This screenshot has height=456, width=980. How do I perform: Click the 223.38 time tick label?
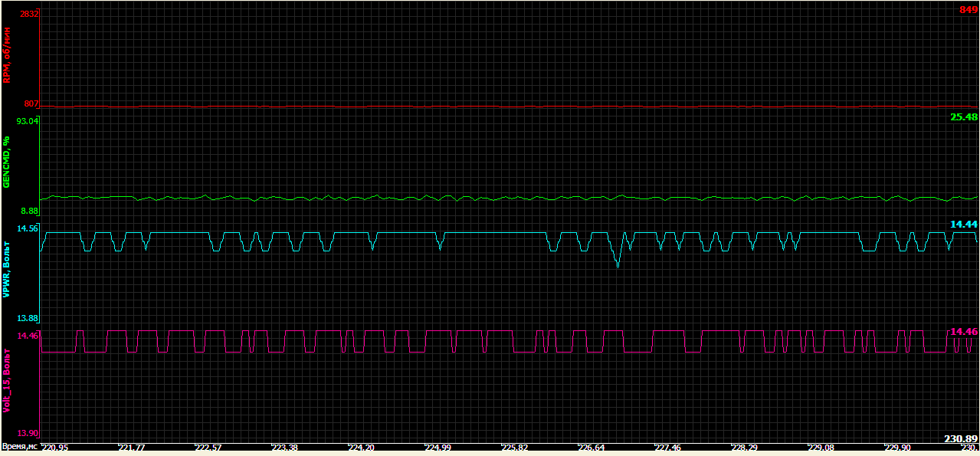[285, 448]
